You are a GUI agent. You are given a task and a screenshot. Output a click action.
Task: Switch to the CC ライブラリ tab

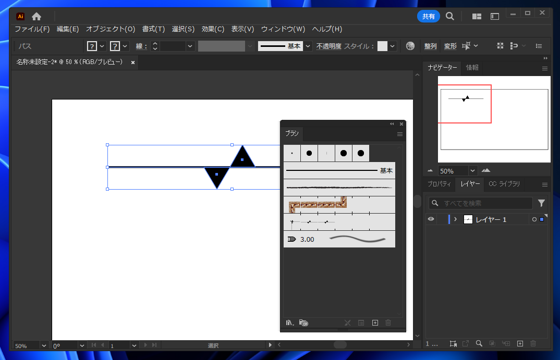[504, 184]
